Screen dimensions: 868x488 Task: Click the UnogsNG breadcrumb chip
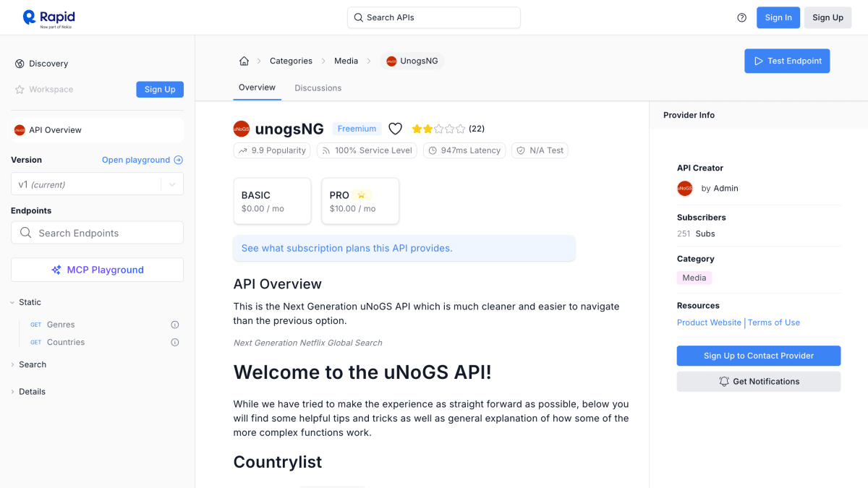[412, 61]
